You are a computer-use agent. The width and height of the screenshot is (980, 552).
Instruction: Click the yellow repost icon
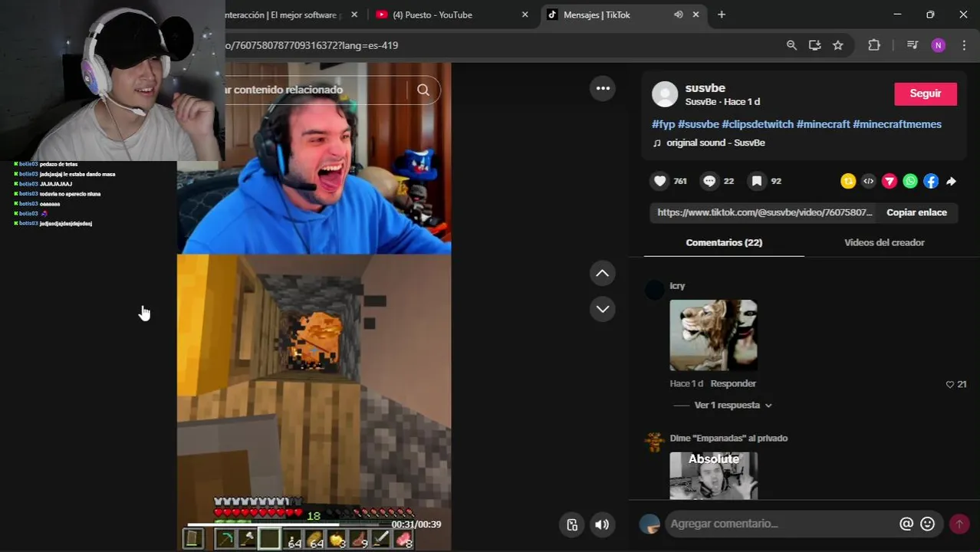click(847, 181)
